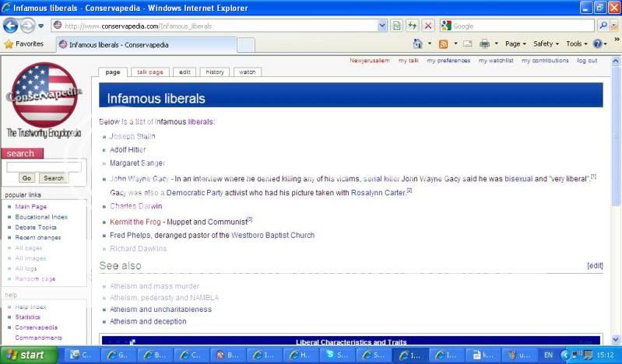Screen dimensions: 622x364
Task: Open the Skype taskbar button
Action: click(x=337, y=355)
